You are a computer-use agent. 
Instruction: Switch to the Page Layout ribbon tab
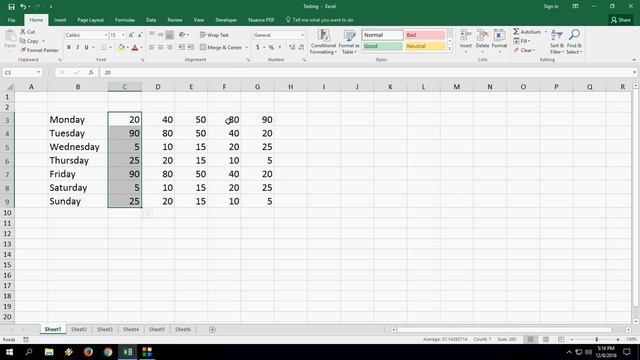(x=90, y=20)
